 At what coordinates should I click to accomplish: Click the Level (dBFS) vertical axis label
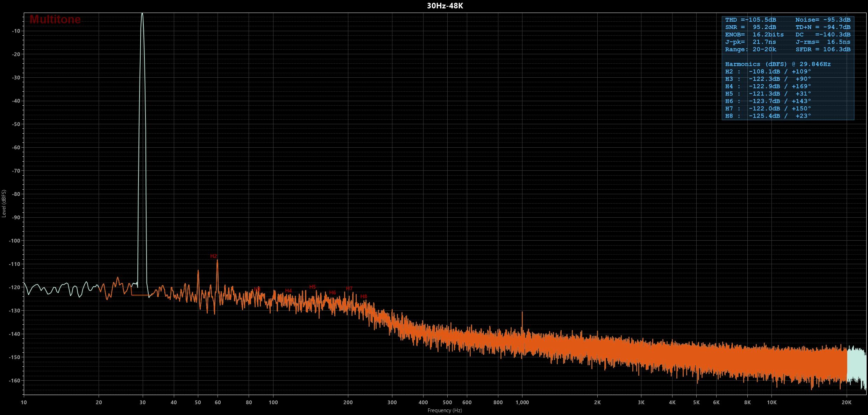pyautogui.click(x=4, y=204)
